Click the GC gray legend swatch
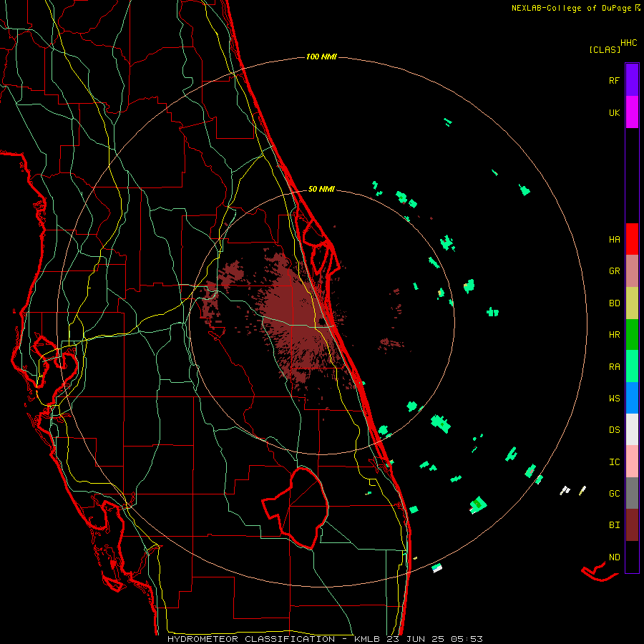Viewport: 644px width, 644px height. 632,493
